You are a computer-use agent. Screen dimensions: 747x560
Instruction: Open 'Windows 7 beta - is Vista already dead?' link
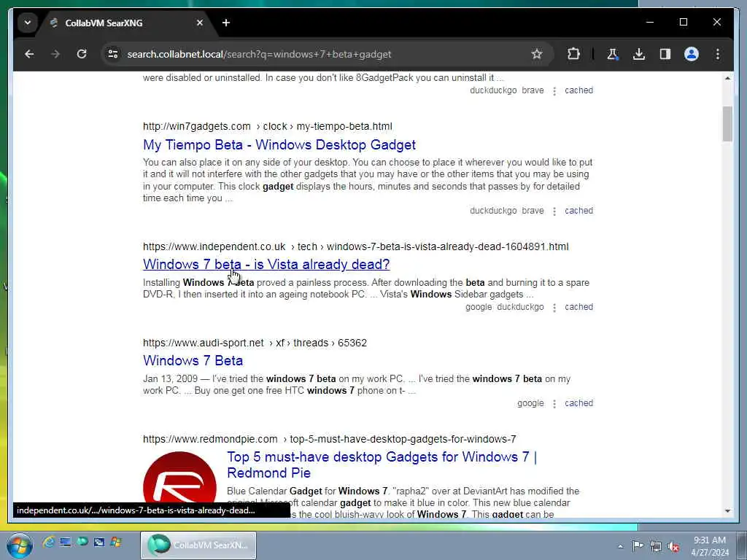tap(266, 264)
